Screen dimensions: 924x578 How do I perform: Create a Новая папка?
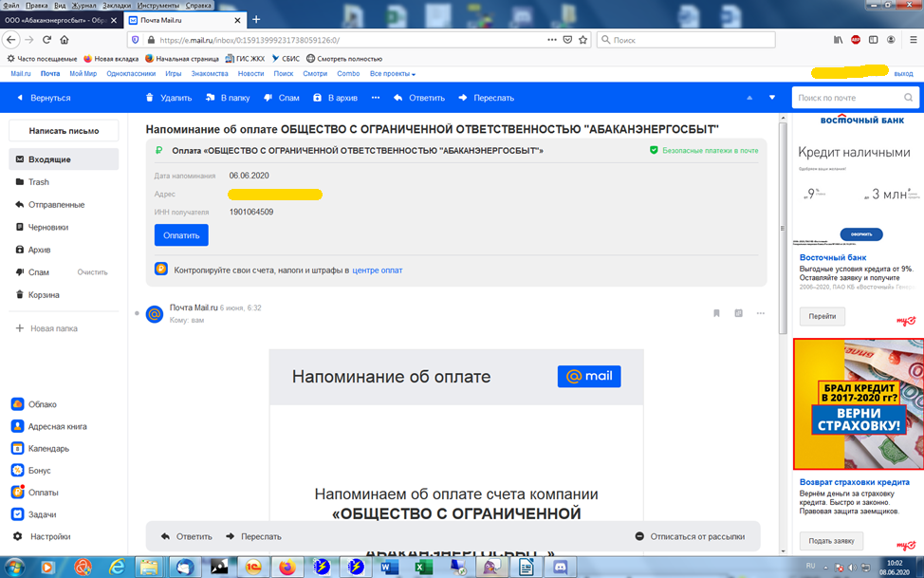(46, 328)
